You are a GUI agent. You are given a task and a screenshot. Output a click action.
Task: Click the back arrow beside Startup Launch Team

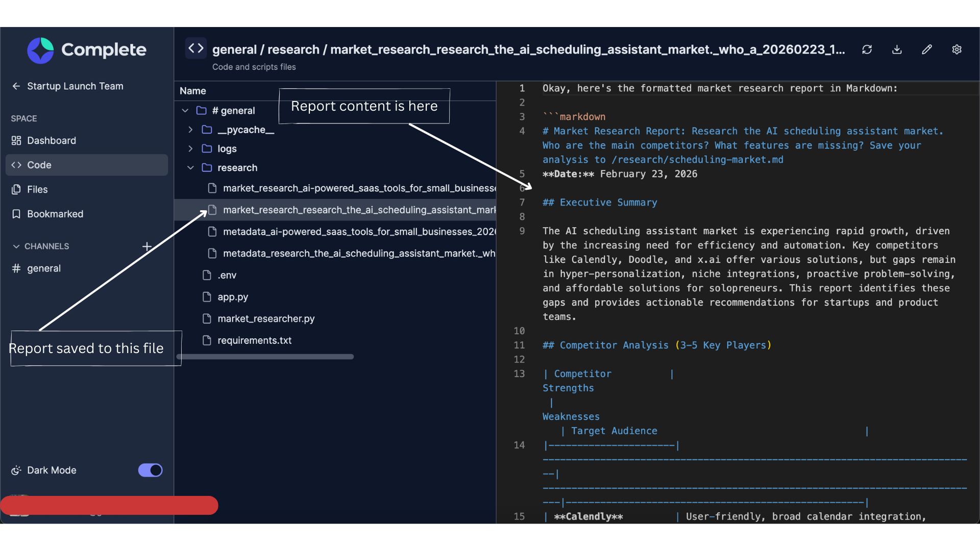click(16, 86)
